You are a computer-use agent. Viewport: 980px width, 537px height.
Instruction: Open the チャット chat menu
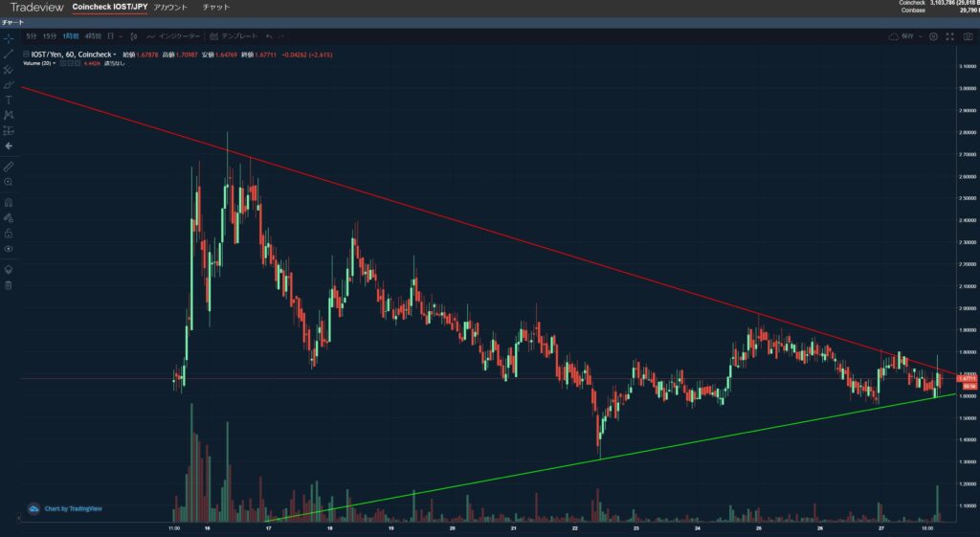[x=216, y=8]
